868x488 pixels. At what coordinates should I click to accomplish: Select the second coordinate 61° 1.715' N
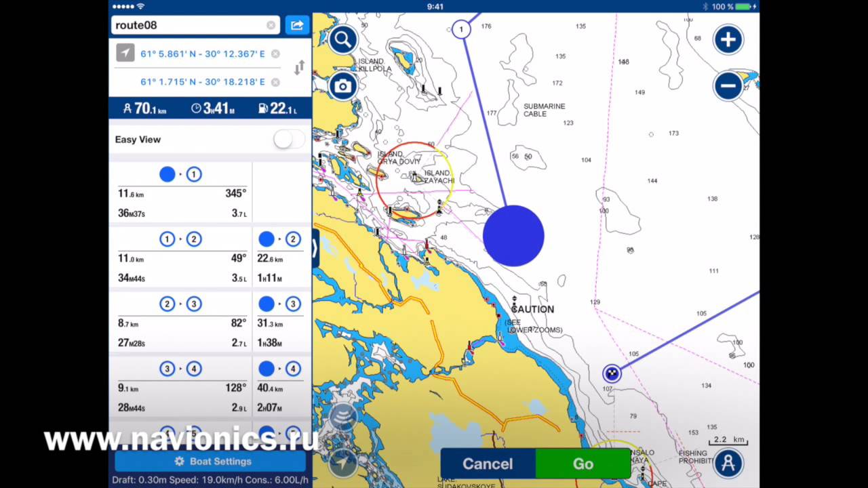pyautogui.click(x=203, y=82)
